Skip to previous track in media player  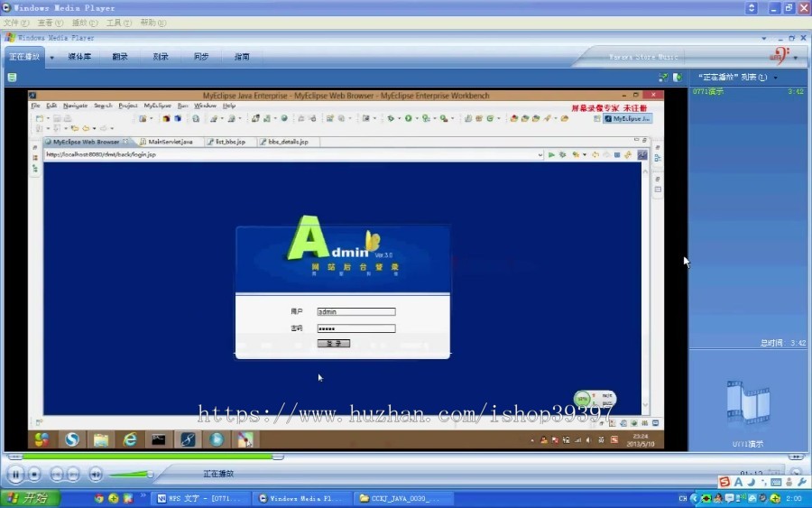pyautogui.click(x=57, y=474)
